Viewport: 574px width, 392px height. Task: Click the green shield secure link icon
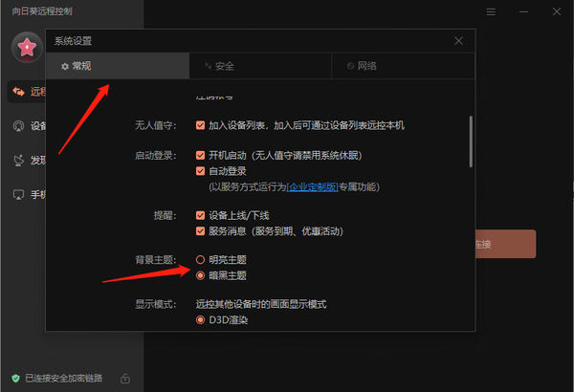pyautogui.click(x=15, y=378)
